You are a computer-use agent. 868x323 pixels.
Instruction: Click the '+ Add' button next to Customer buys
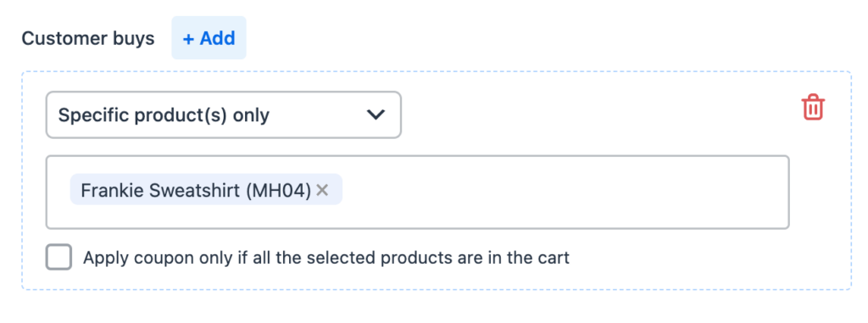coord(209,37)
